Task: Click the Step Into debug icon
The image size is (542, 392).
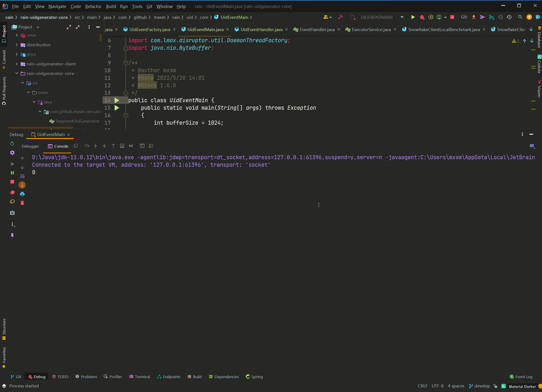Action: (x=95, y=146)
